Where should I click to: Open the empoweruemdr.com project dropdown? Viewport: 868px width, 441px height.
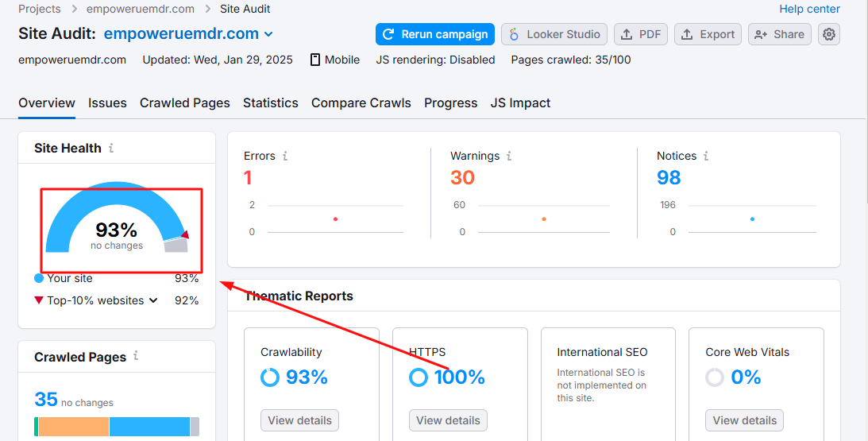[x=268, y=34]
